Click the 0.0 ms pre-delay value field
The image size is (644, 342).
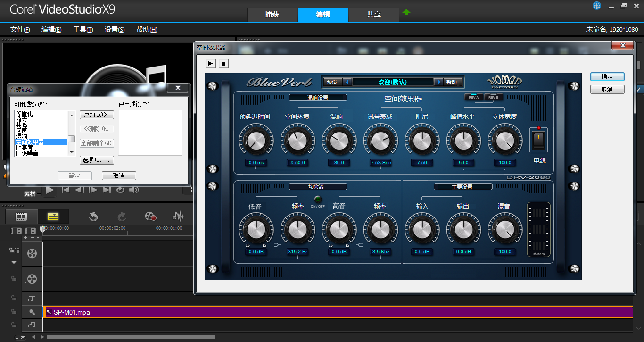pyautogui.click(x=256, y=163)
